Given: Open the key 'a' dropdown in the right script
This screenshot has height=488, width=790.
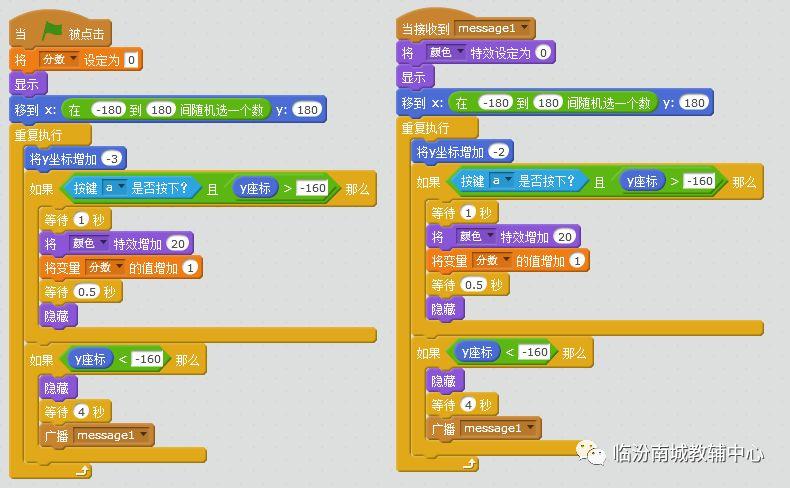Looking at the screenshot, I should pyautogui.click(x=501, y=181).
